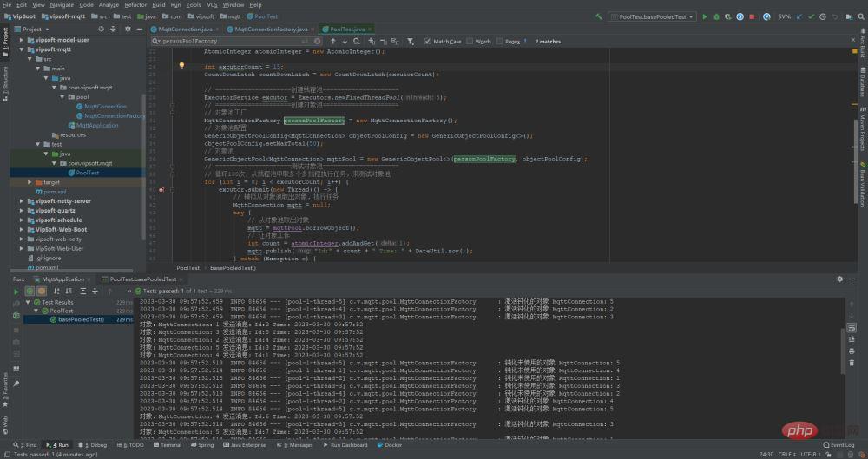Click the SVN commit checkmark icon
Image resolution: width=868 pixels, height=459 pixels.
click(x=811, y=16)
